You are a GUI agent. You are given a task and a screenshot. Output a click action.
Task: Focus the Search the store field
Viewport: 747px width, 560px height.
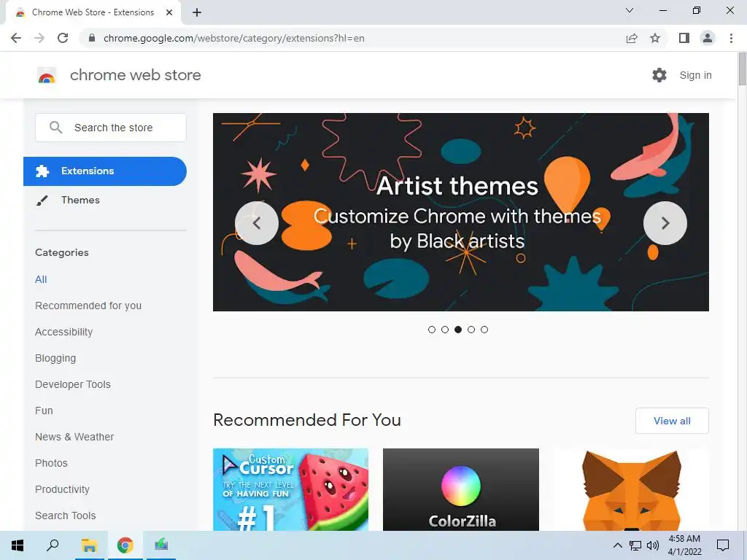tap(111, 127)
